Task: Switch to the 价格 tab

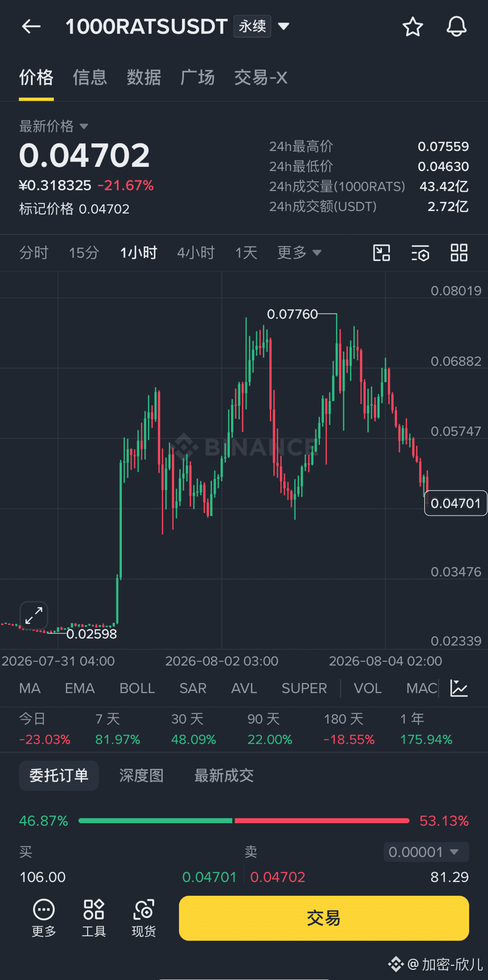Action: pyautogui.click(x=36, y=78)
